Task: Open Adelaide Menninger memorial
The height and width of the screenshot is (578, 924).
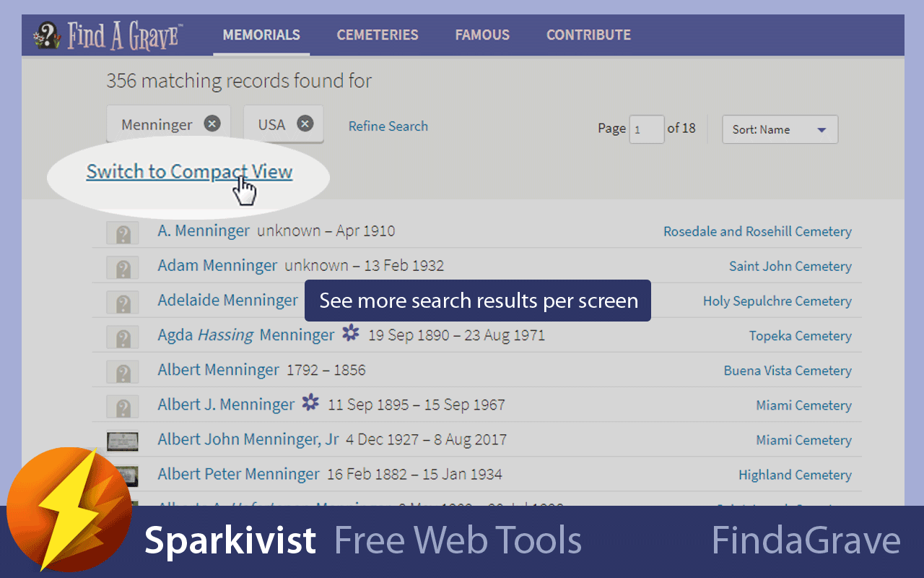Action: (x=228, y=301)
